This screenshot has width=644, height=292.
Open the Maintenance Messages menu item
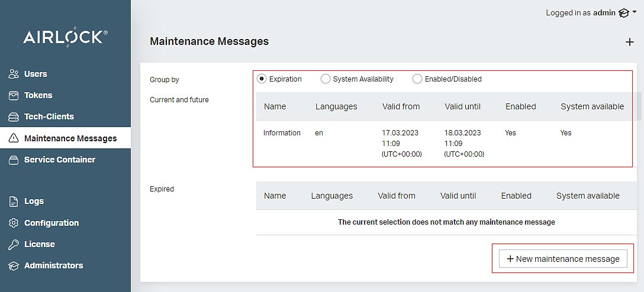[70, 138]
